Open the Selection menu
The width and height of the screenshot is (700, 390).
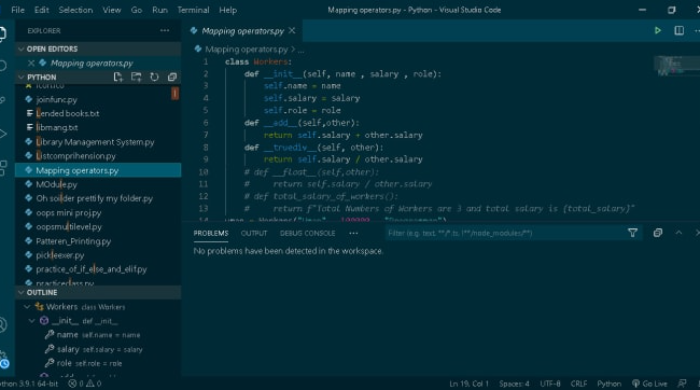[75, 10]
